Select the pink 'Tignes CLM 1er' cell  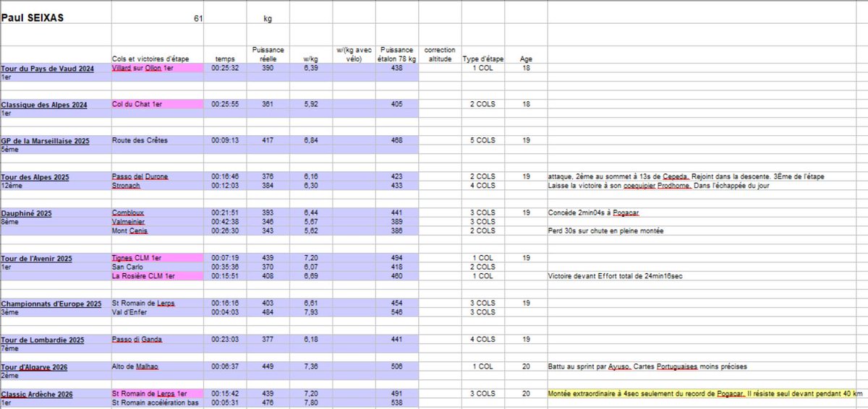click(158, 258)
